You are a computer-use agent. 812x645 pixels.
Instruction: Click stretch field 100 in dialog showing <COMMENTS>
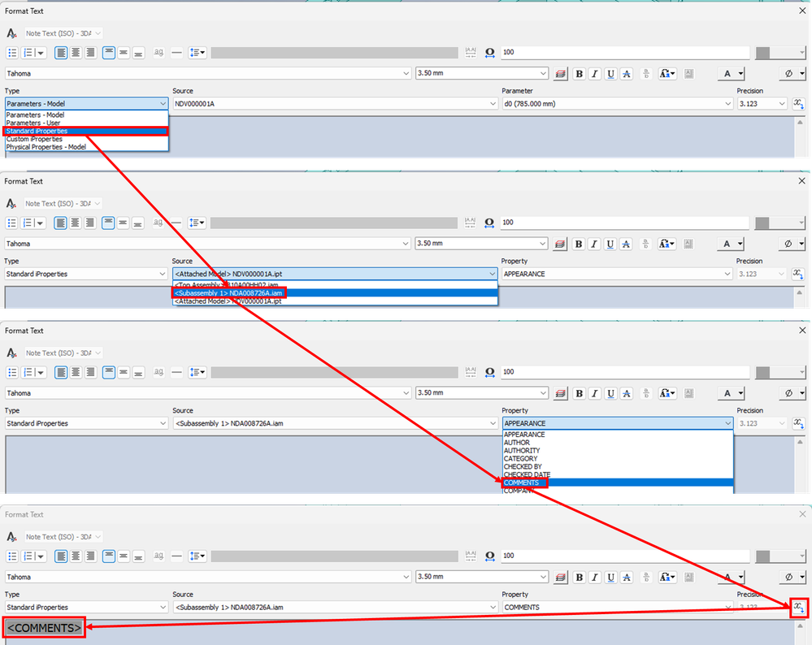[625, 556]
